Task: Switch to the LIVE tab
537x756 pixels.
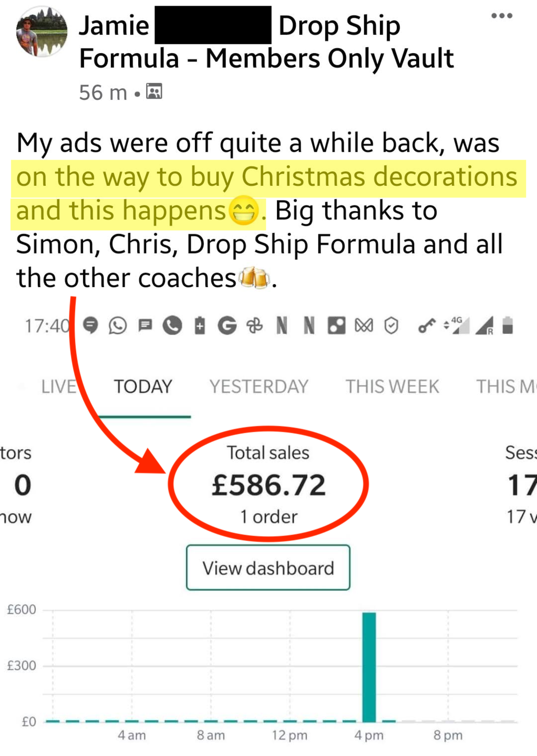Action: click(x=59, y=387)
